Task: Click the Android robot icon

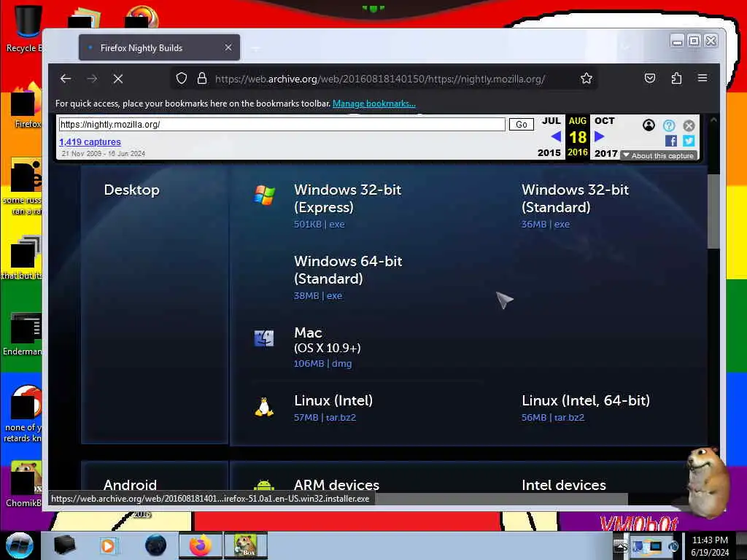Action: click(x=264, y=485)
